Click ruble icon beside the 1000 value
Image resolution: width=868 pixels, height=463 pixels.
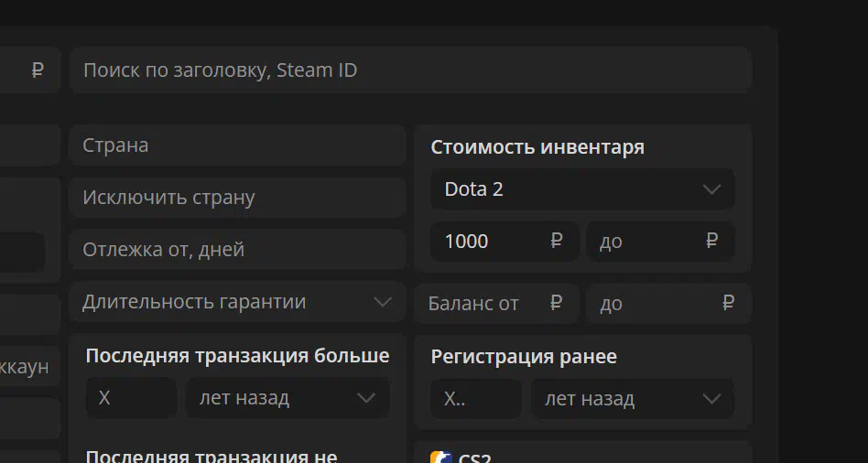[557, 242]
